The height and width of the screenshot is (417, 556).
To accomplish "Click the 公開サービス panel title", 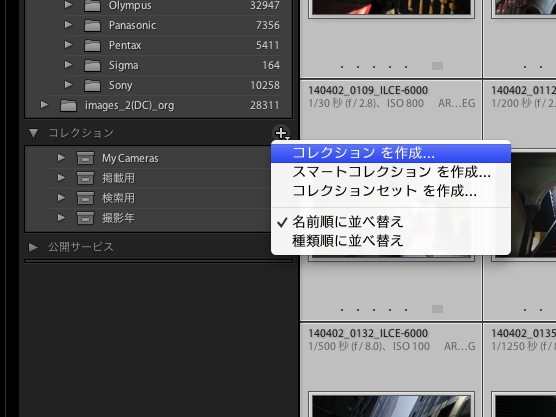I will click(x=81, y=247).
